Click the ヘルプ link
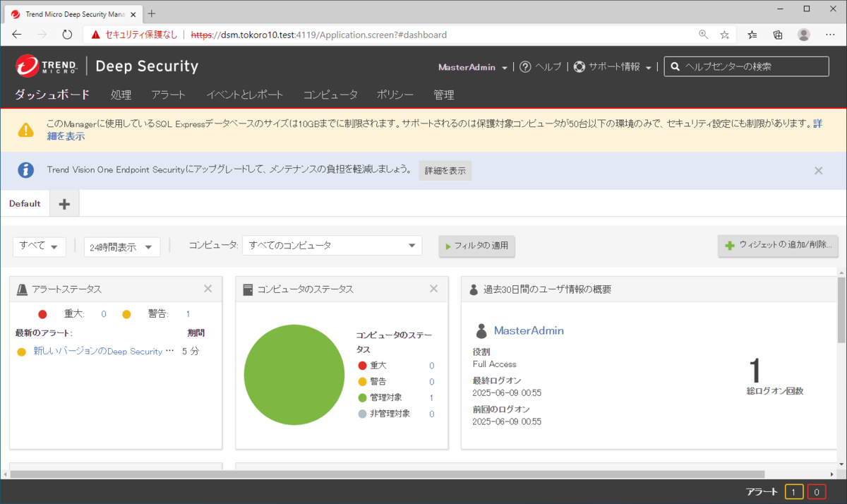This screenshot has width=847, height=504. click(548, 67)
